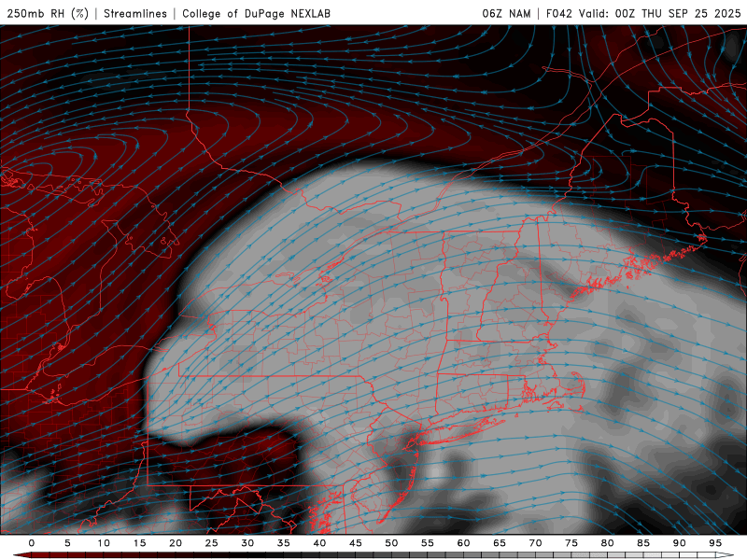Image resolution: width=747 pixels, height=560 pixels.
Task: Click the '55' value on the colorbar scale
Action: (428, 543)
